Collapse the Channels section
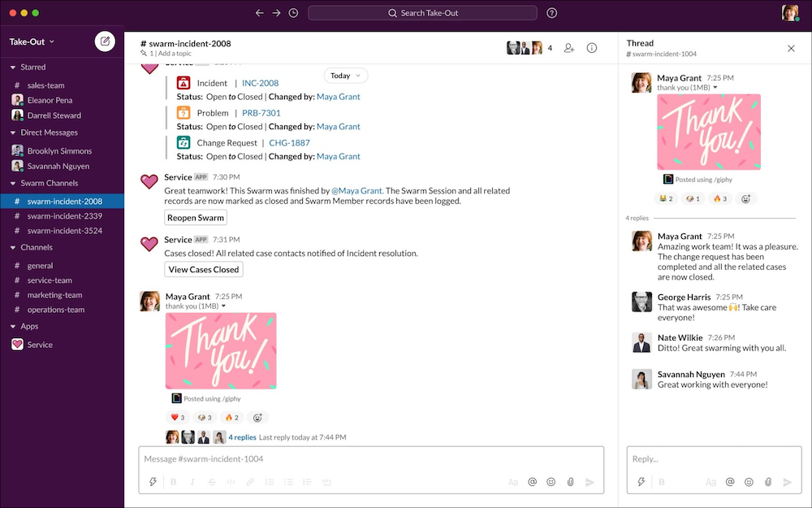Screen dimensions: 812x508 [13, 248]
